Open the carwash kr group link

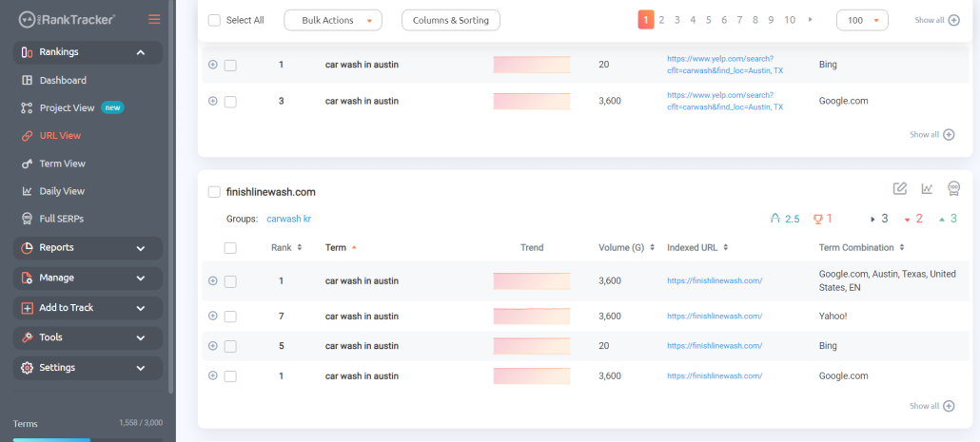[x=288, y=220]
